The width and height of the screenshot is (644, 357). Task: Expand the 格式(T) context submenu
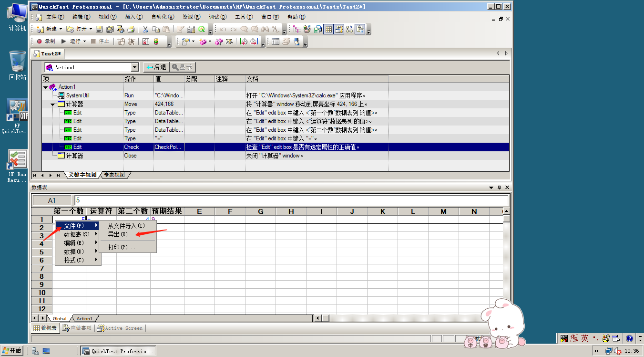[x=78, y=260]
